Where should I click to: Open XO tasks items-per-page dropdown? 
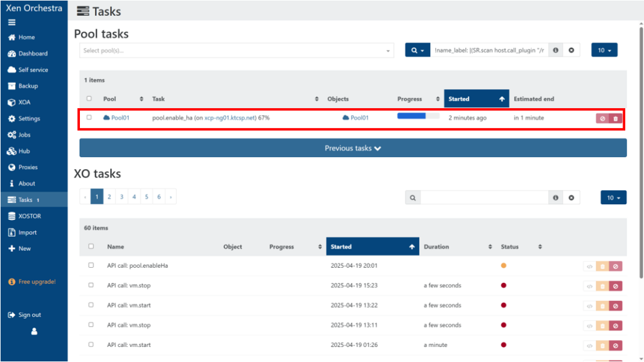pyautogui.click(x=613, y=197)
